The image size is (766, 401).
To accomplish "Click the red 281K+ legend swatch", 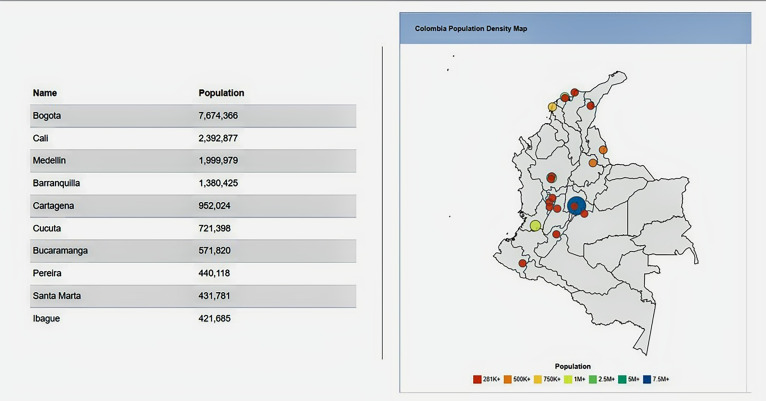I will coord(477,379).
